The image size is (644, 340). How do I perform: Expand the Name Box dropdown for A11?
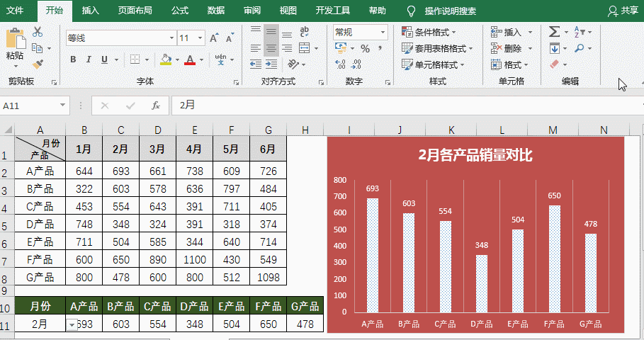pyautogui.click(x=62, y=105)
